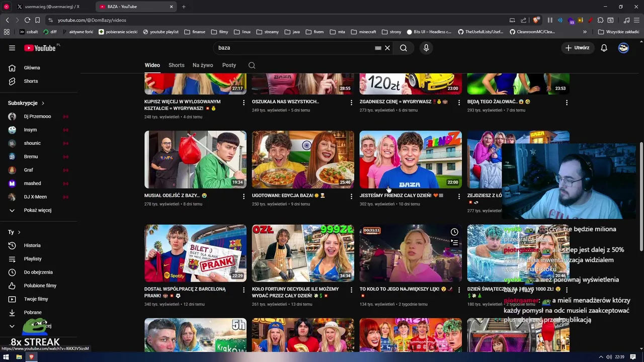This screenshot has height=362, width=644.
Task: Open Do obejrzenia in sidebar
Action: (38, 272)
